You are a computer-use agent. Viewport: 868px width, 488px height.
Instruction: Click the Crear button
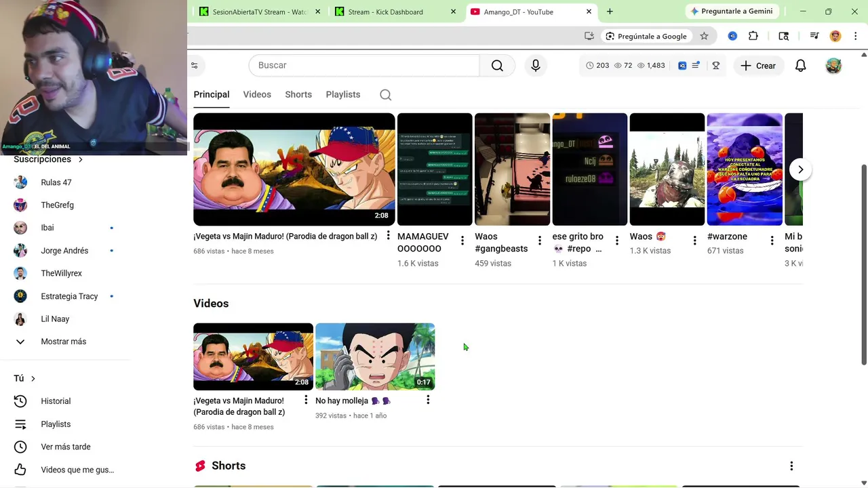pos(758,66)
